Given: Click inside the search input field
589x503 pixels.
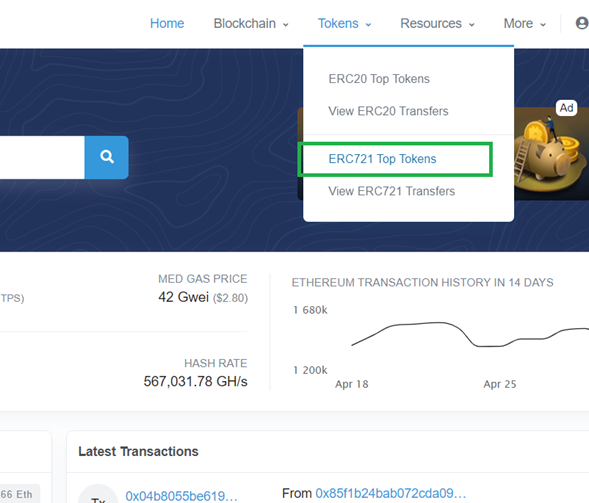Looking at the screenshot, I should [42, 157].
